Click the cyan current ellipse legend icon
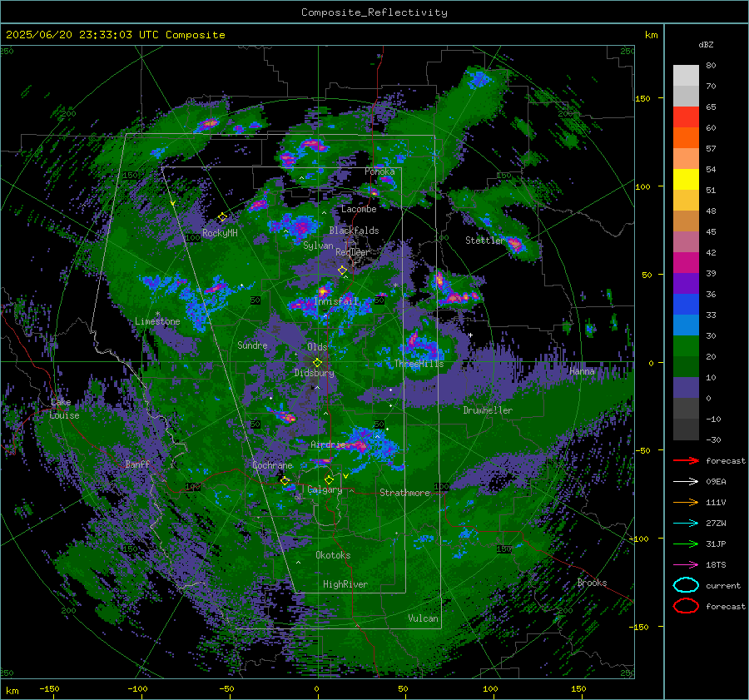Screen dimensions: 749x700 tap(686, 585)
